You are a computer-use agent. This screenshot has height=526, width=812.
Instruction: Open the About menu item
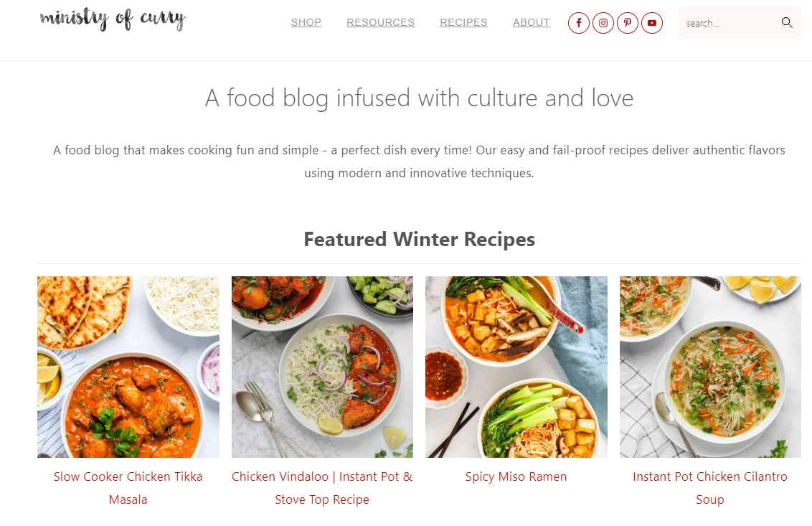[532, 22]
